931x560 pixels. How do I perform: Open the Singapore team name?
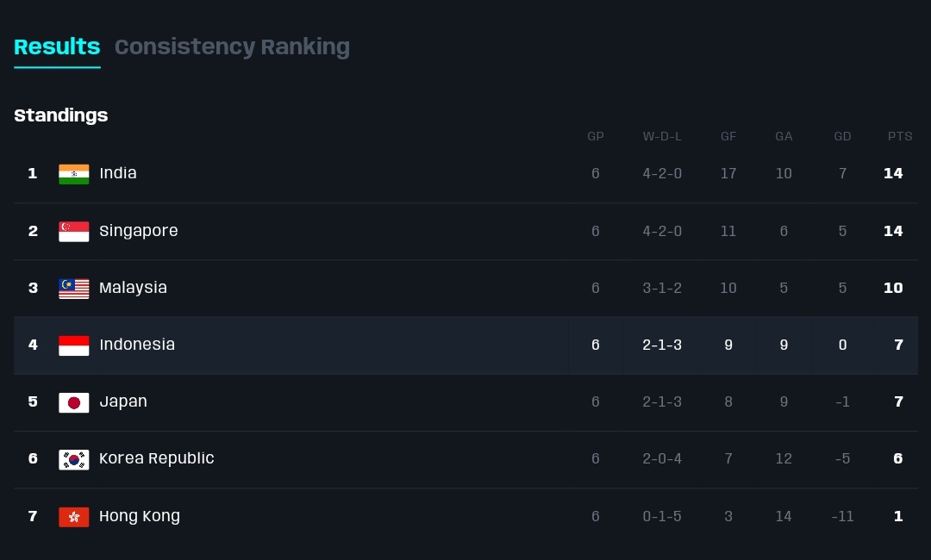[x=139, y=231]
